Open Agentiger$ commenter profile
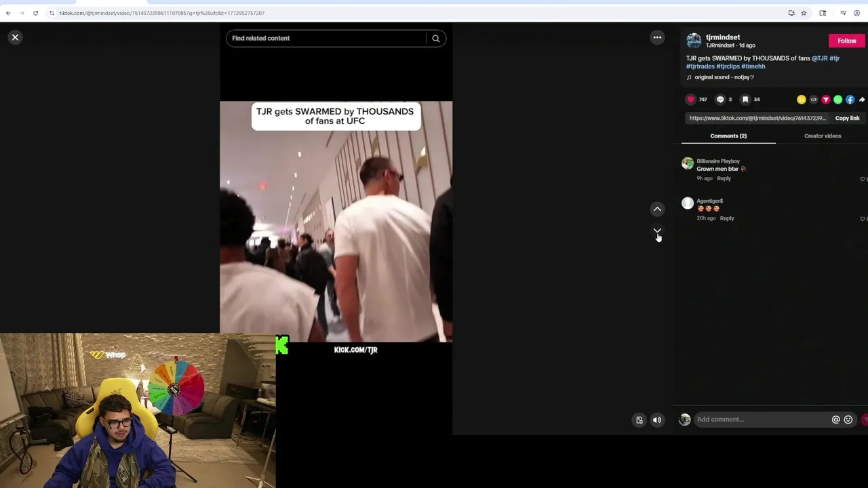Screen dimensions: 868x488 click(709, 201)
